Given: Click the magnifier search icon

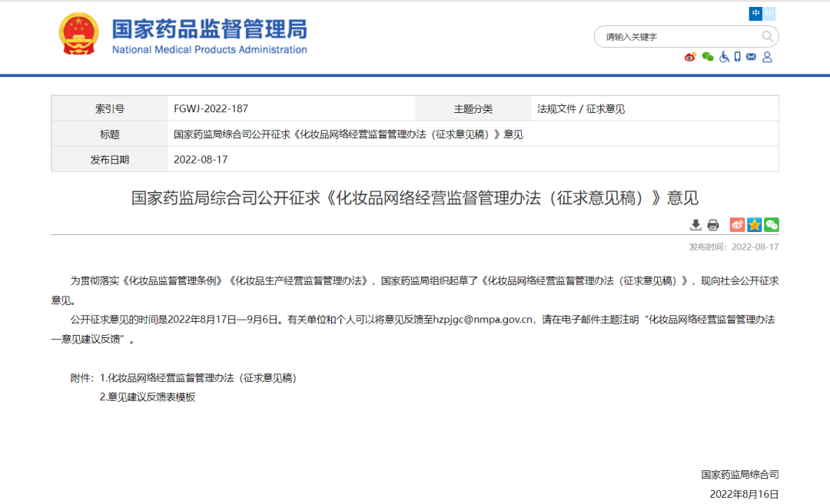Looking at the screenshot, I should click(767, 36).
